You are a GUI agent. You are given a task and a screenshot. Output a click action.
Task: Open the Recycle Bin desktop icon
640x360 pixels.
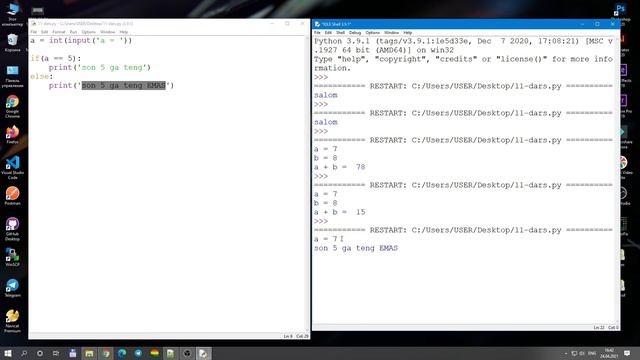[x=12, y=42]
